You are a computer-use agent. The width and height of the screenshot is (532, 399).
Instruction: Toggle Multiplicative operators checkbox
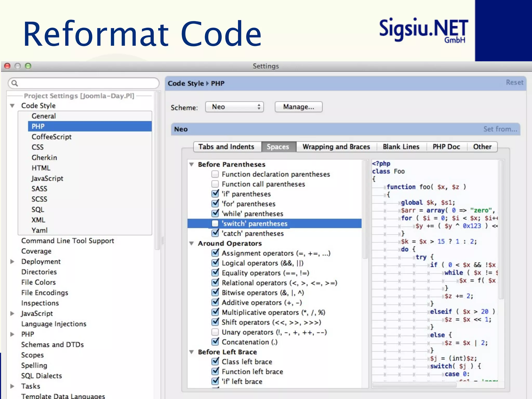tap(215, 312)
